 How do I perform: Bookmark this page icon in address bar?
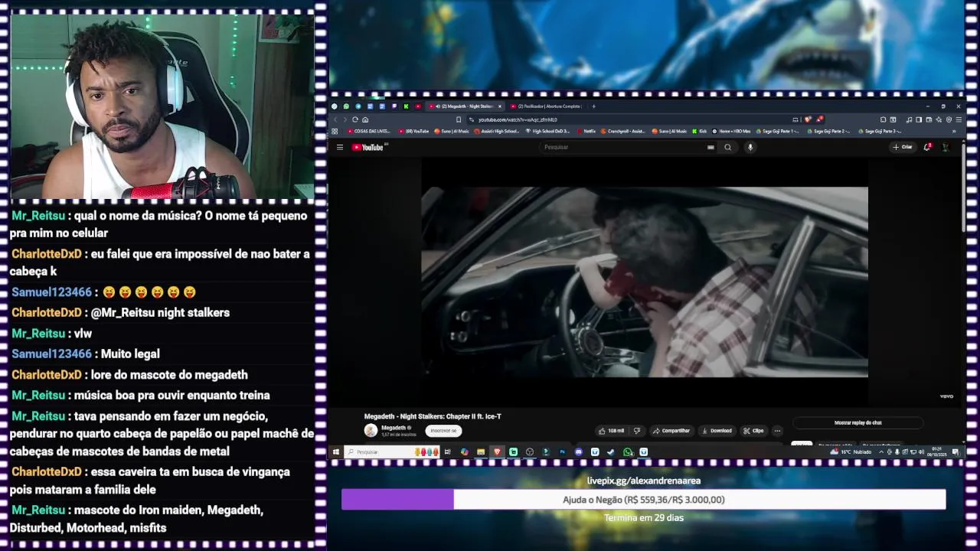click(459, 119)
